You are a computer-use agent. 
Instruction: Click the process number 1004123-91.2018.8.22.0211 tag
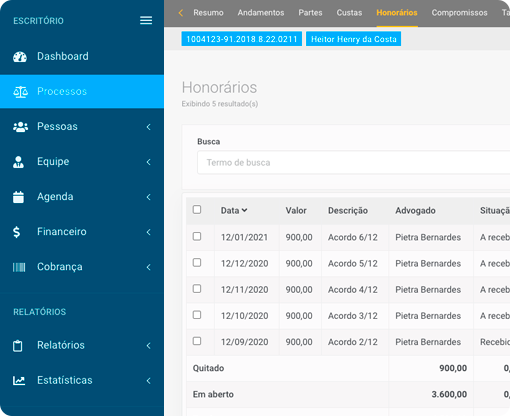(242, 39)
